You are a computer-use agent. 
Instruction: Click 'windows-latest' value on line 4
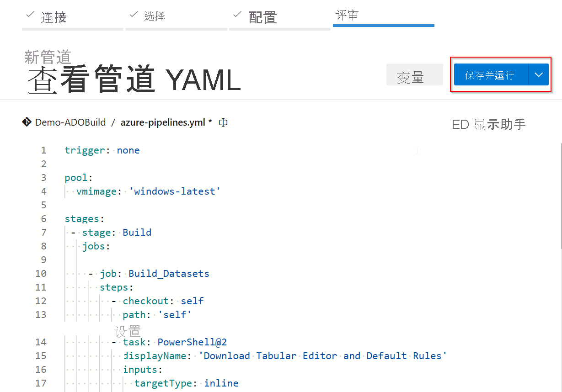(175, 191)
